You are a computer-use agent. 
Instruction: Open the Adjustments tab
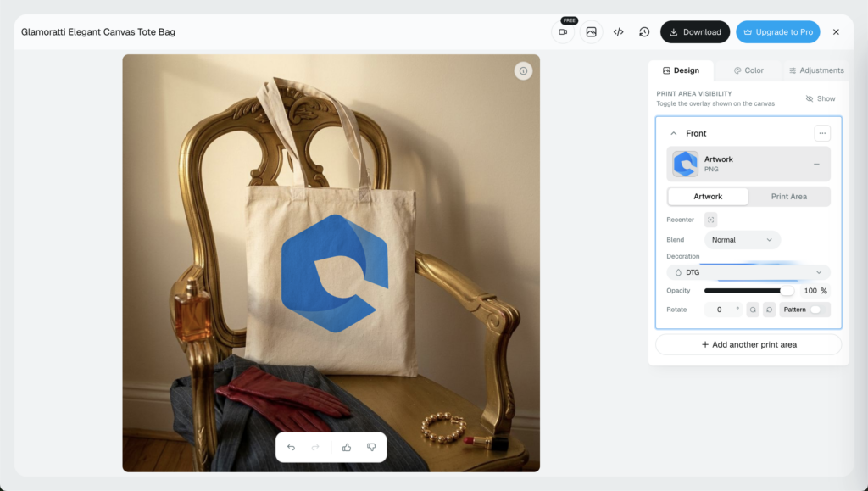point(816,70)
